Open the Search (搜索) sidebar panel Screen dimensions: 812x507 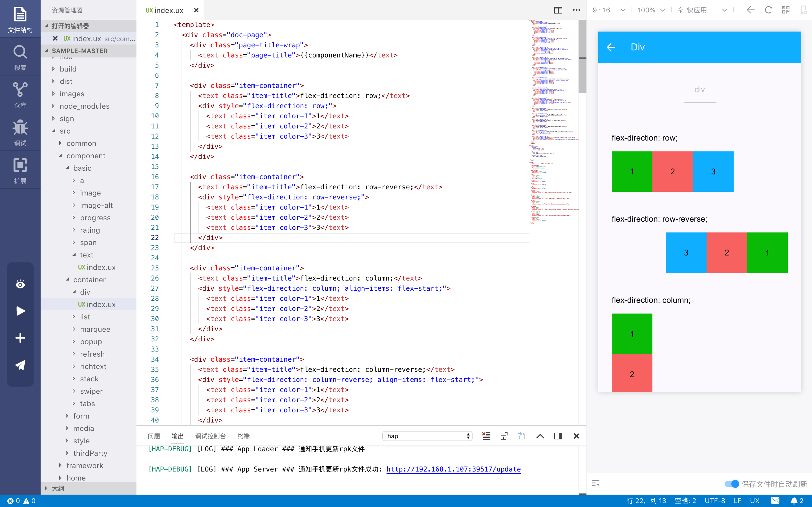20,57
